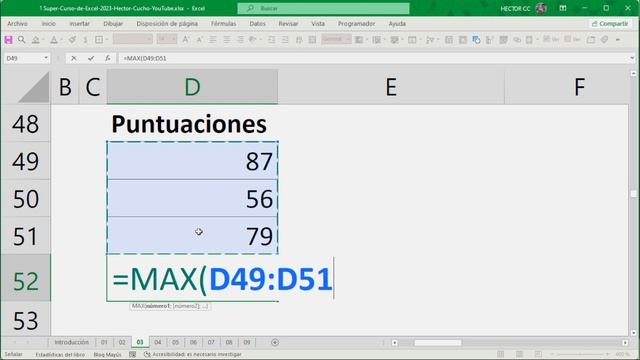640x360 pixels.
Task: Switch to sheet tab 09
Action: point(247,342)
